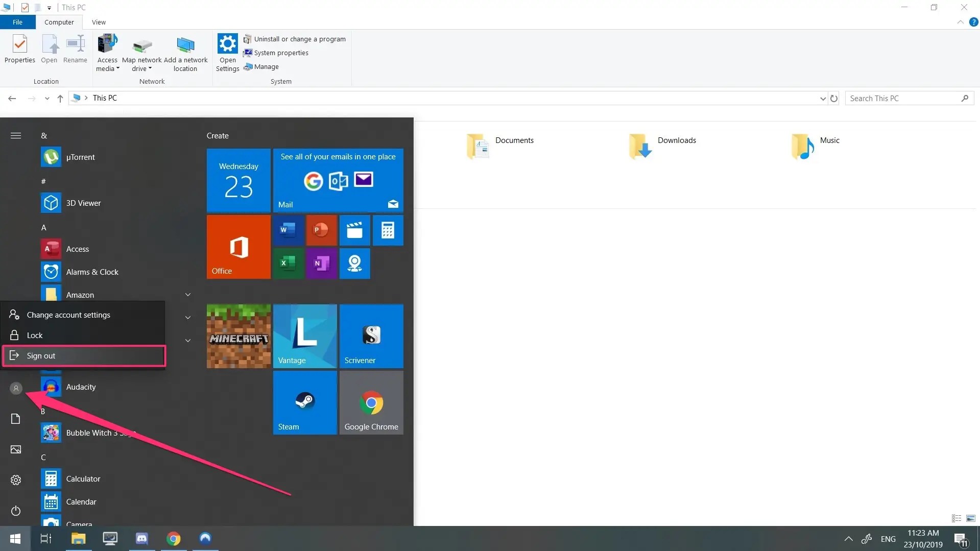This screenshot has width=980, height=551.
Task: Open the small Calculator tile
Action: pyautogui.click(x=388, y=230)
